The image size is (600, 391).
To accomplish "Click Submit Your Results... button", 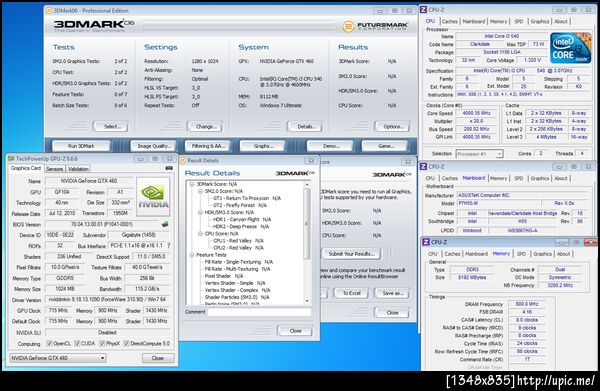I will coord(351,254).
